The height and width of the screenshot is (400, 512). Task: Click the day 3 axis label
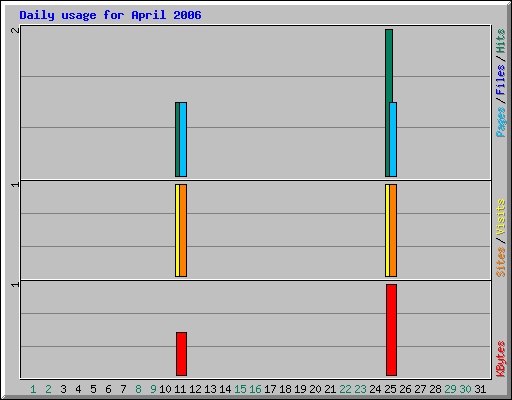click(x=63, y=389)
